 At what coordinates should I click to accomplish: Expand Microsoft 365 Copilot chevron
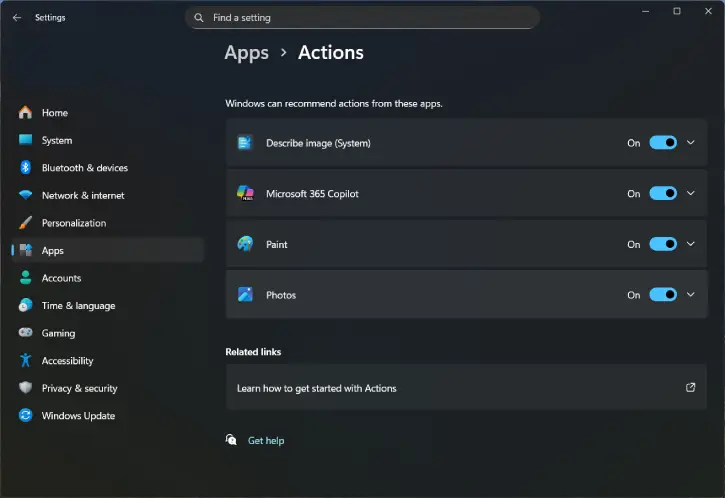[690, 193]
